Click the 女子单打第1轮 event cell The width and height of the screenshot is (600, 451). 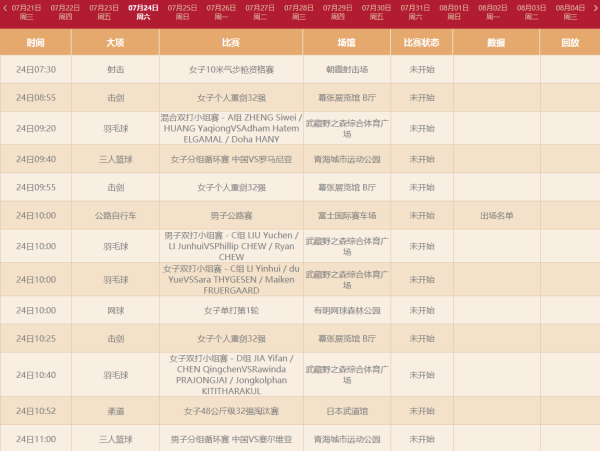[x=231, y=311]
